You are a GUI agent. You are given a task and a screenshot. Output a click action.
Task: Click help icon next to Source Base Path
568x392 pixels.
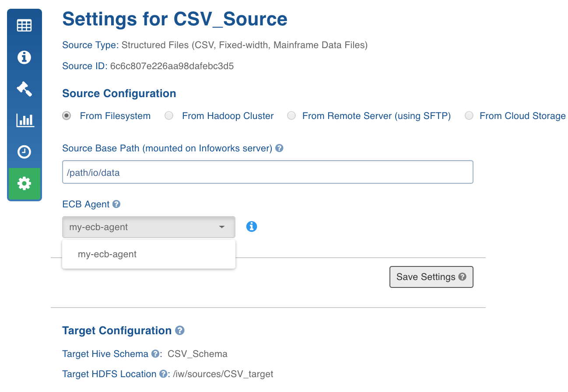pos(279,148)
